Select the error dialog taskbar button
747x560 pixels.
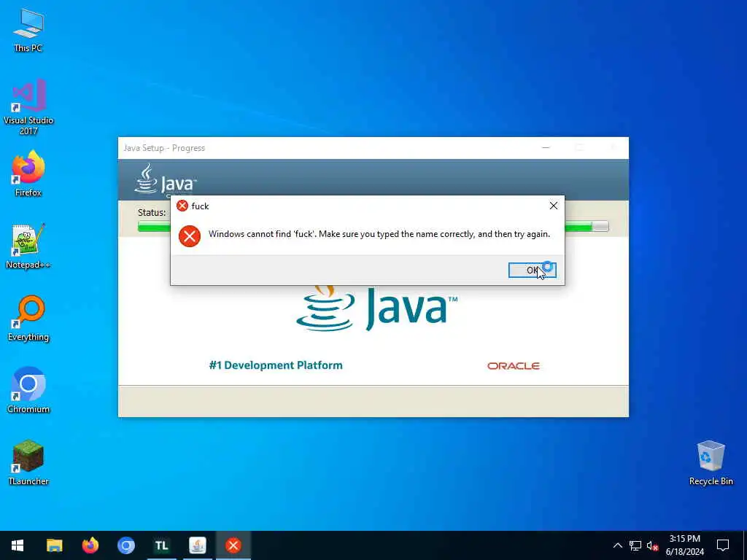tap(233, 545)
